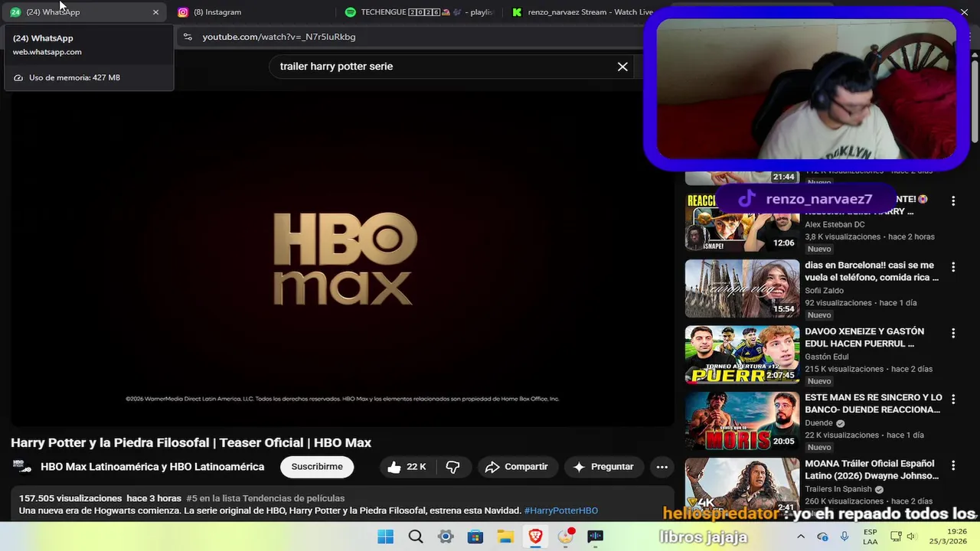Open the Sofii Zaldo Barcelona vlog thumbnail
The width and height of the screenshot is (980, 551).
point(742,289)
